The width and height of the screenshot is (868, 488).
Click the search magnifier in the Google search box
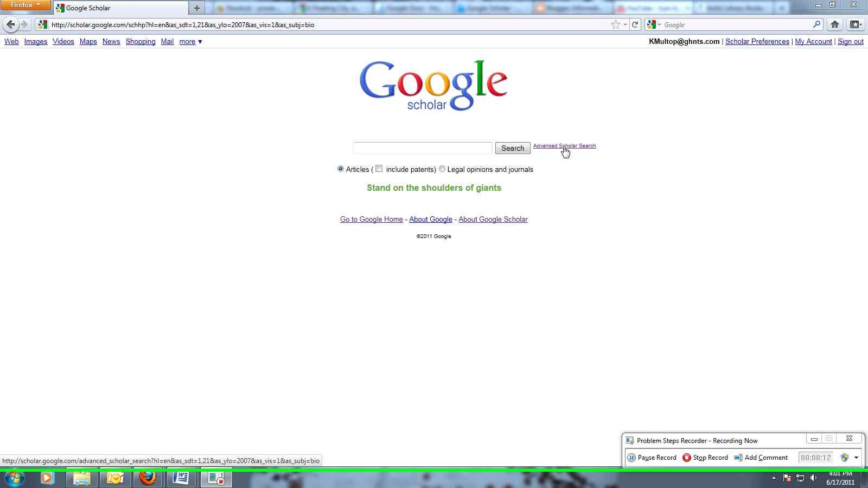pyautogui.click(x=816, y=24)
